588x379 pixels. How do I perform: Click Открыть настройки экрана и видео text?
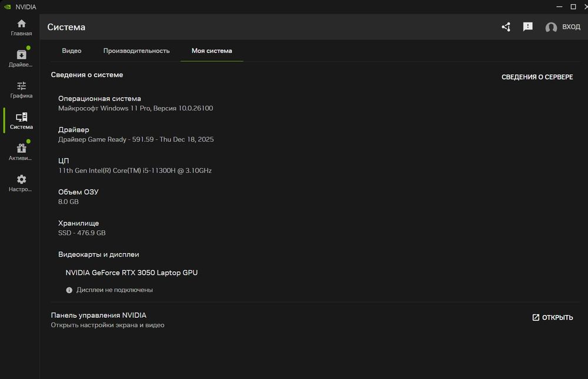coord(108,325)
